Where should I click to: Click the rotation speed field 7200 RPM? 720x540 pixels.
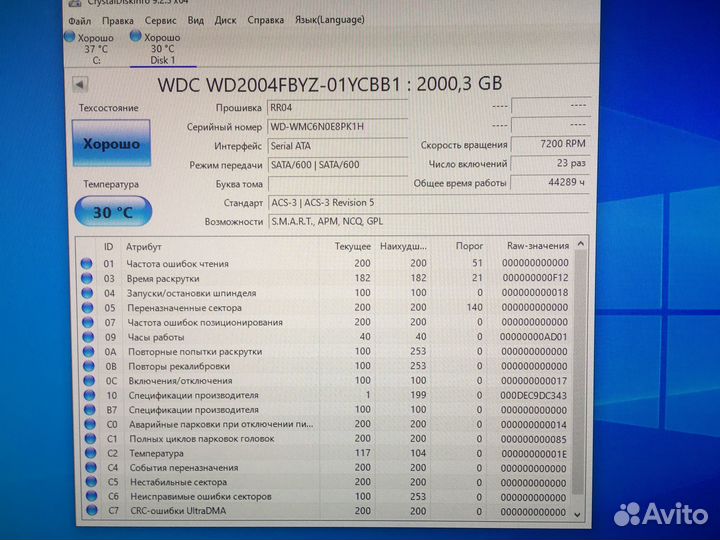(550, 144)
